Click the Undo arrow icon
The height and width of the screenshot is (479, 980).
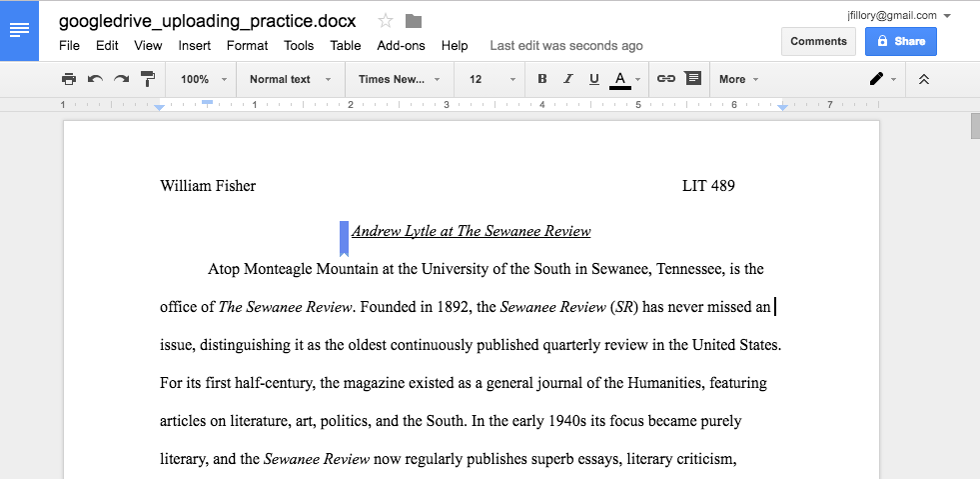point(95,79)
